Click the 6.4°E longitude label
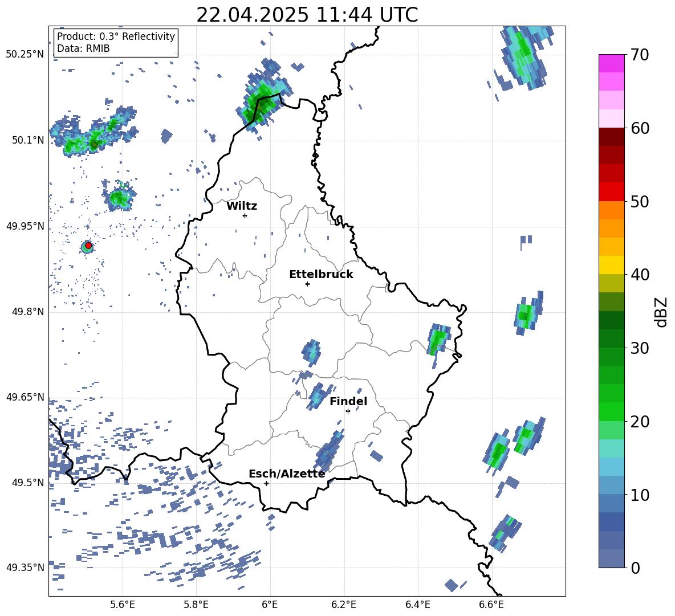The image size is (675, 616). 417,605
